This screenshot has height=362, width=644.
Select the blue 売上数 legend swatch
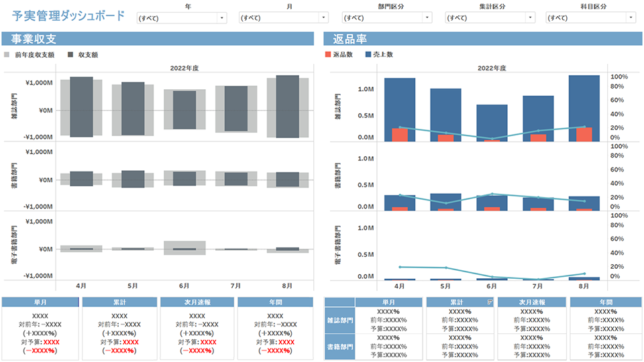click(368, 54)
